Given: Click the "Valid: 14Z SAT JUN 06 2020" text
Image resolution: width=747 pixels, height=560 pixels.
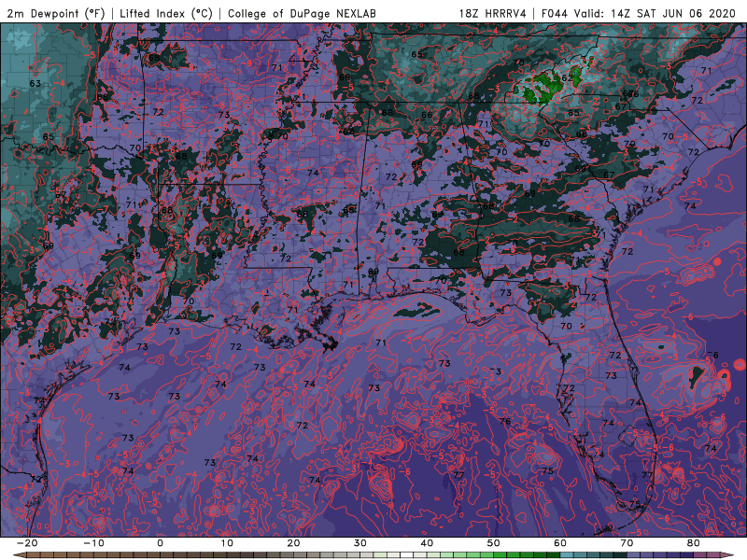Looking at the screenshot, I should 655,13.
